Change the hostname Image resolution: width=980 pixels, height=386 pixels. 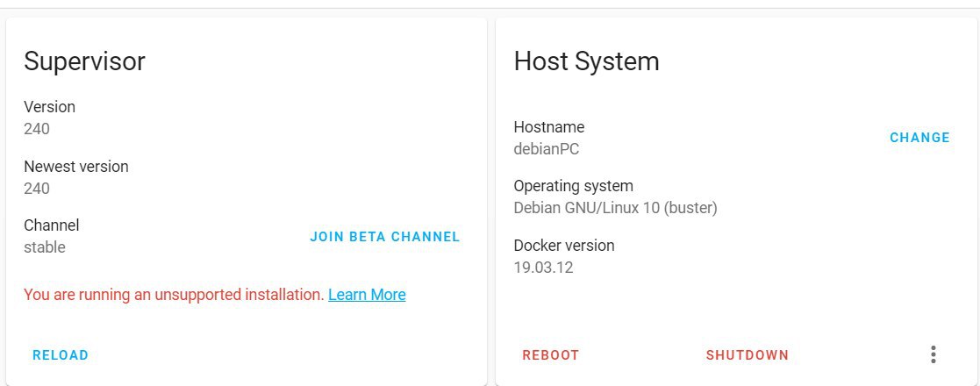point(920,138)
